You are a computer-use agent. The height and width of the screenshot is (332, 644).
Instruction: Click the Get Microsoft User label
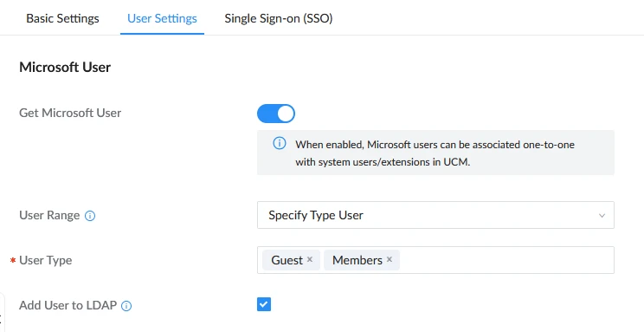pyautogui.click(x=70, y=113)
